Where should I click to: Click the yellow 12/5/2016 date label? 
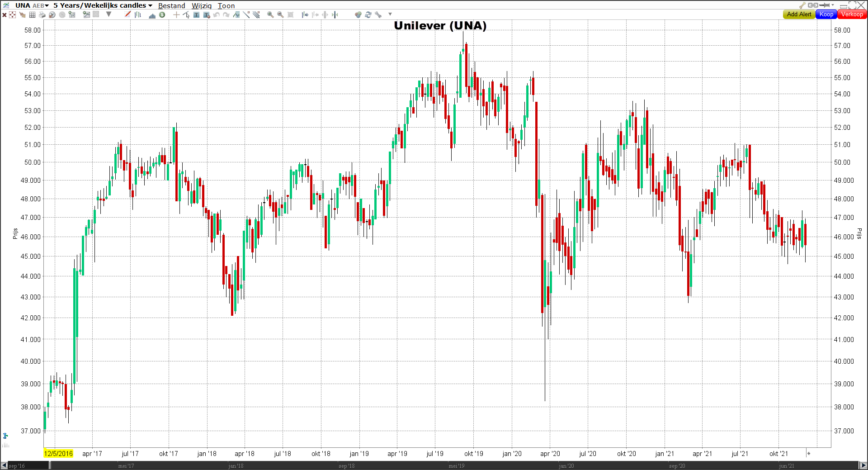point(58,453)
